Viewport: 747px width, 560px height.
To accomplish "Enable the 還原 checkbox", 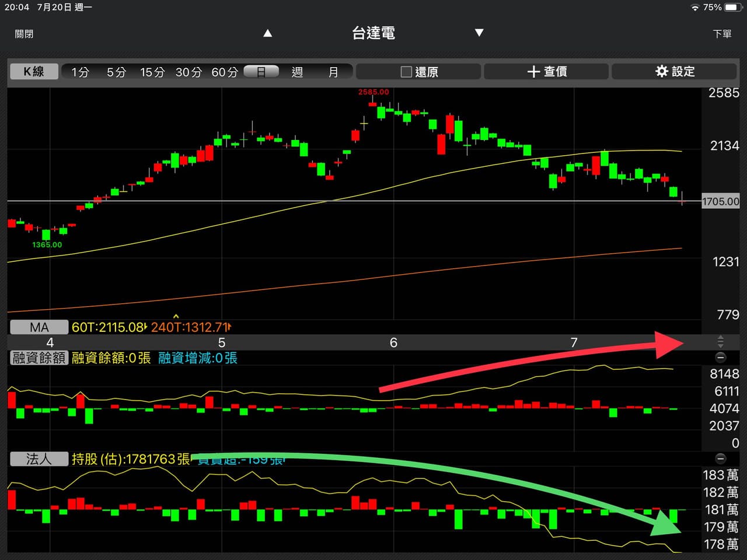I will (406, 72).
